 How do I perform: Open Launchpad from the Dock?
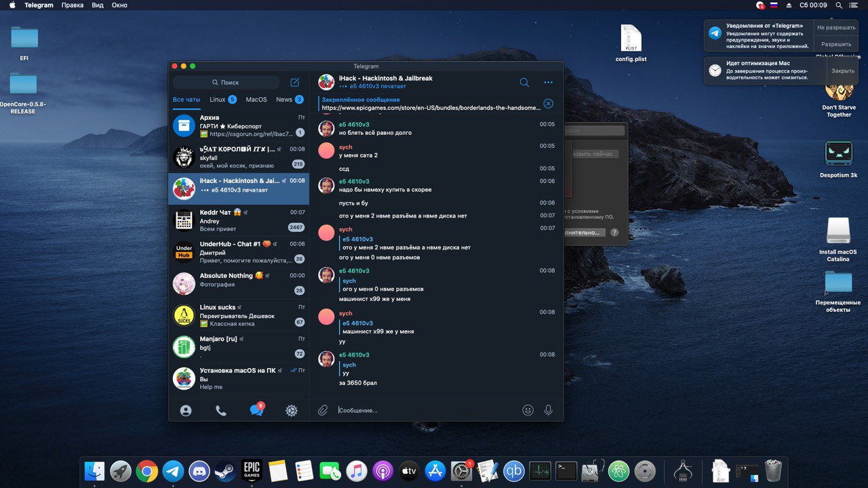click(x=121, y=470)
